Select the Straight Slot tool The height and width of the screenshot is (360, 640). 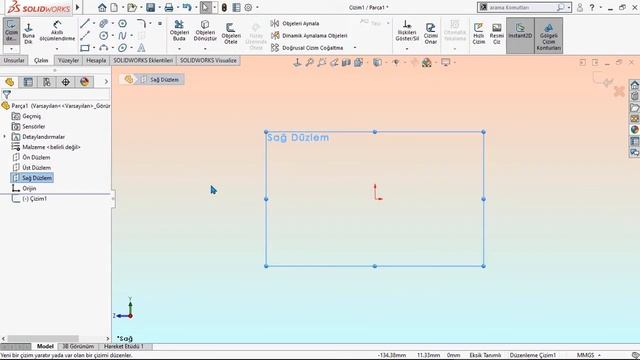[x=104, y=24]
